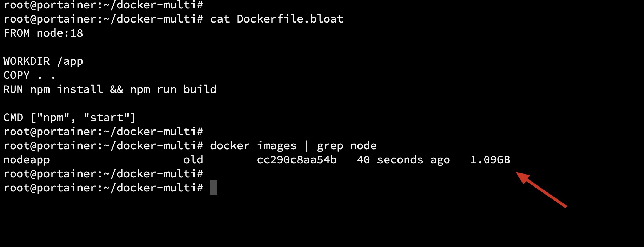Select the nodeapp repository name
Screen dimensions: 644x247
click(27, 160)
